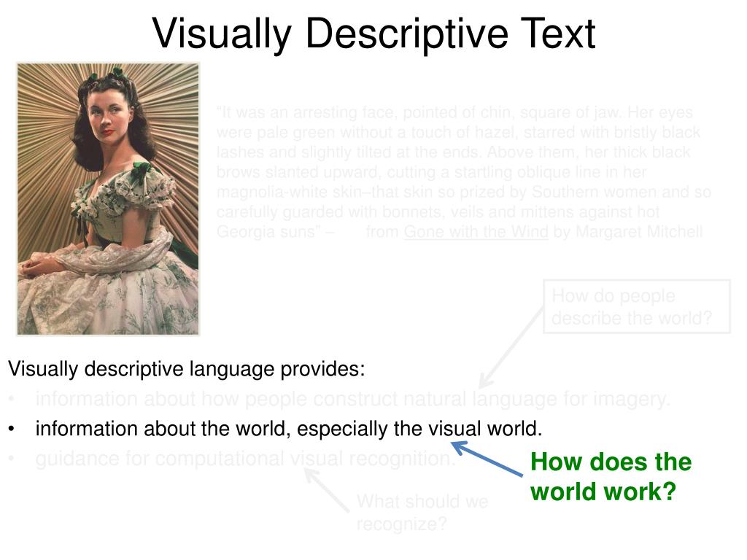747x560 pixels.
Task: Click 'by Margaret Mitchell' attribution text
Action: pyautogui.click(x=627, y=232)
